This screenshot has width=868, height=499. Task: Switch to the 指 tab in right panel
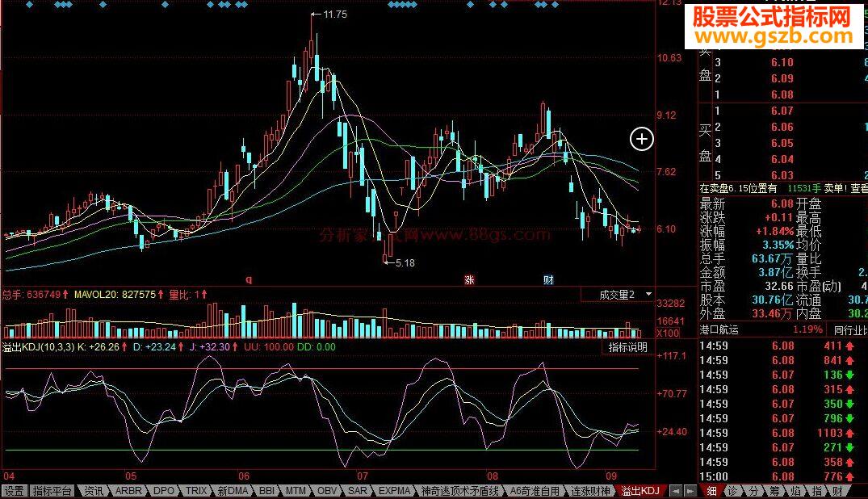click(x=816, y=491)
